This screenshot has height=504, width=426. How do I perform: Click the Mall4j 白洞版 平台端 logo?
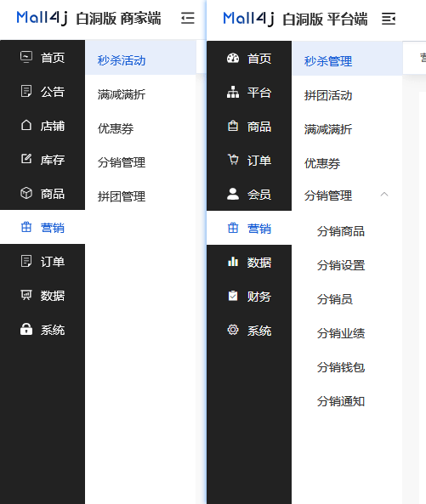pos(295,19)
